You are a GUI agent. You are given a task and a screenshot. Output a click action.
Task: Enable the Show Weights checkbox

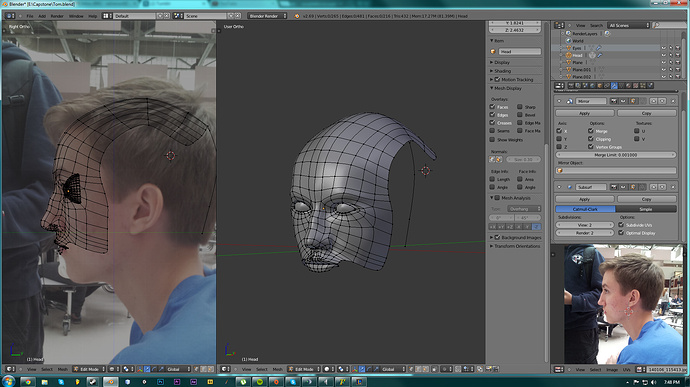click(x=492, y=140)
